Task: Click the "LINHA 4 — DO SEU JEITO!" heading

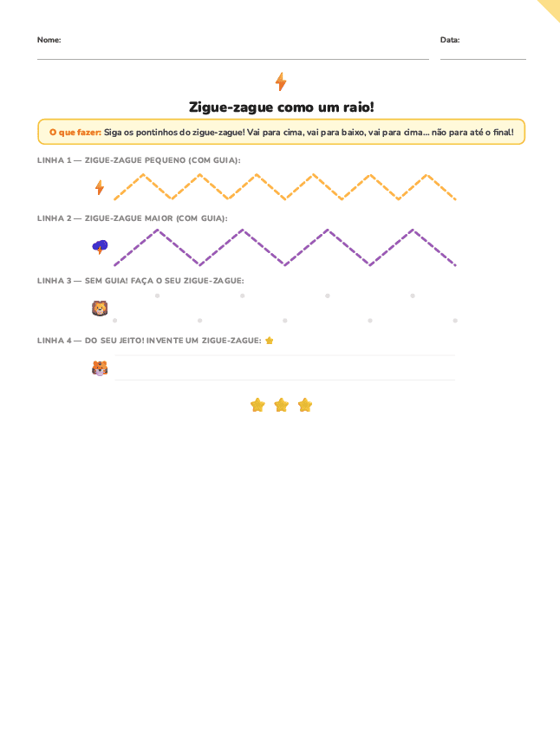Action: click(149, 341)
